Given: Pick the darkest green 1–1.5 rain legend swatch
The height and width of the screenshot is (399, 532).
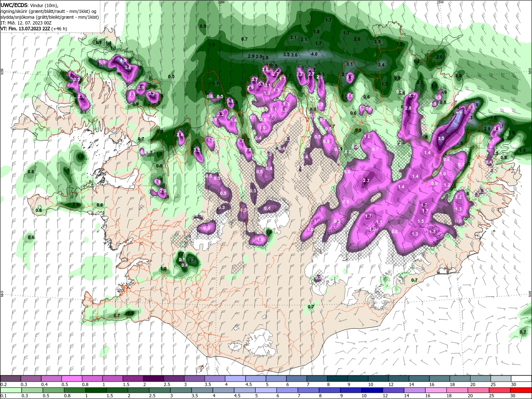Looking at the screenshot, I should (x=96, y=390).
